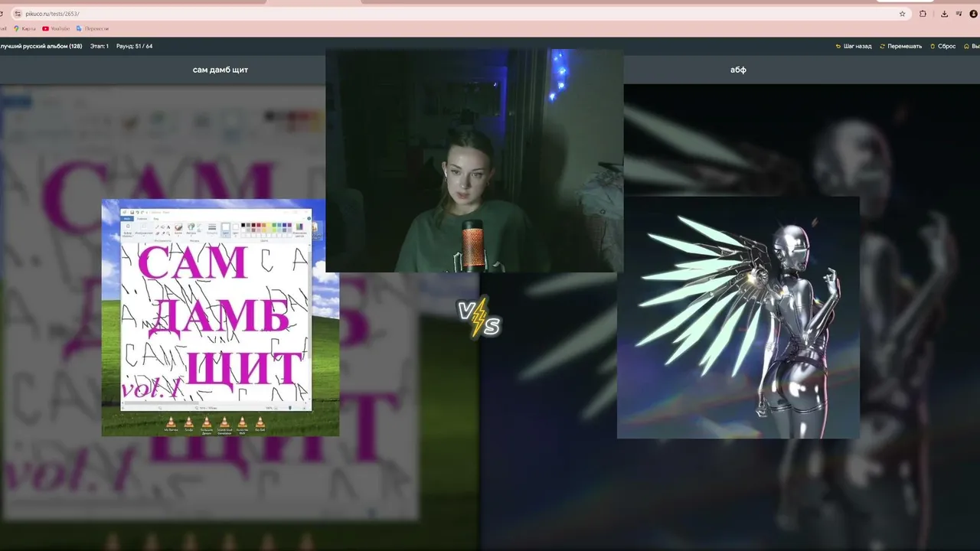Bookmark this page with the star icon
980x551 pixels.
click(x=903, y=14)
